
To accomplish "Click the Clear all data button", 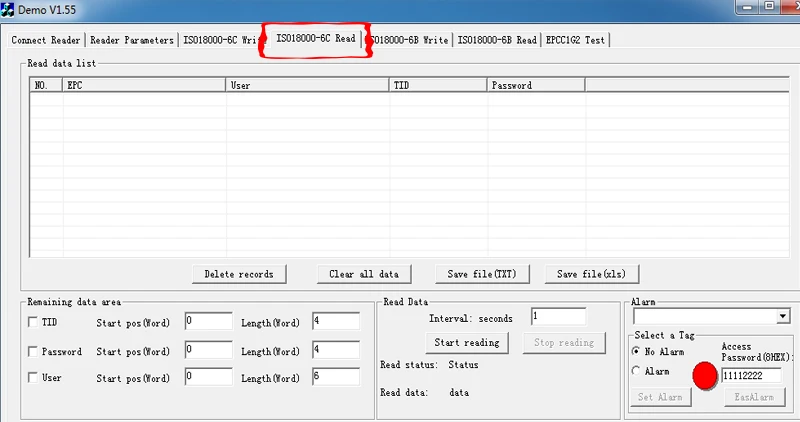I will [364, 274].
